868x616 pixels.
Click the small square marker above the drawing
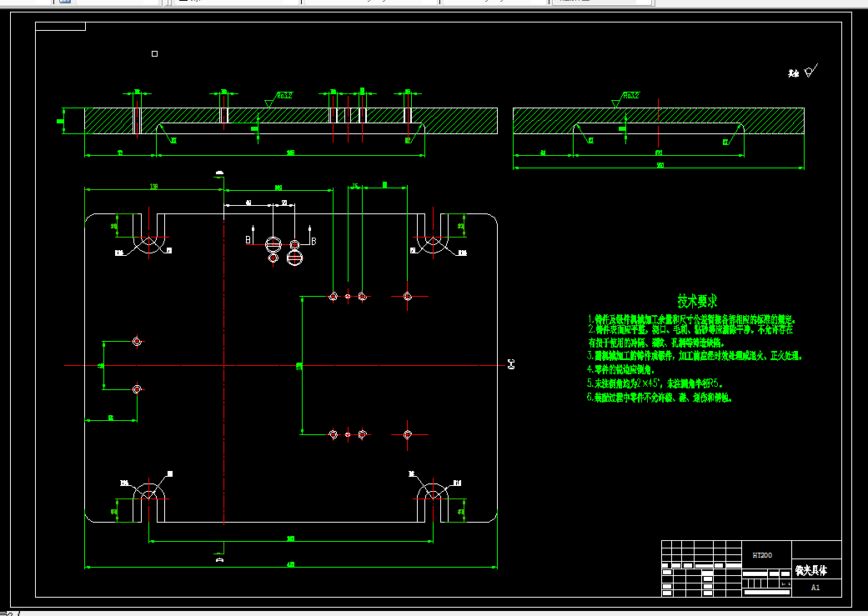[x=154, y=53]
